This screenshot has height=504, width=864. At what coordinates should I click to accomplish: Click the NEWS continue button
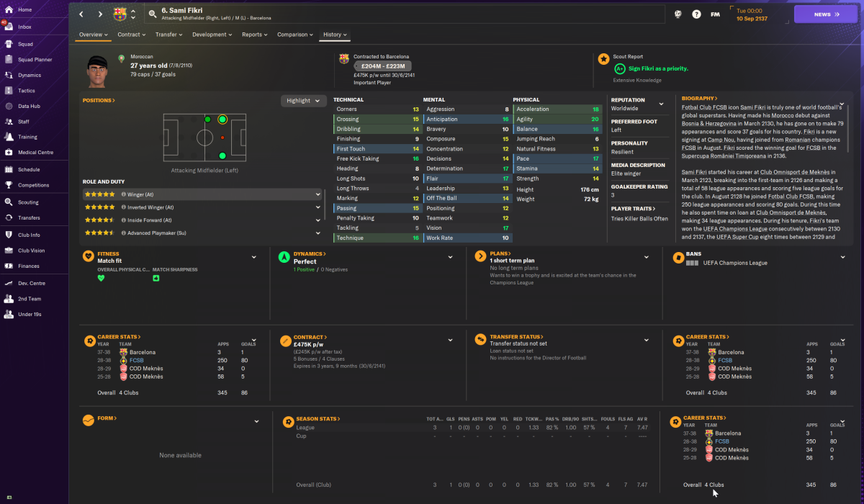pos(826,14)
